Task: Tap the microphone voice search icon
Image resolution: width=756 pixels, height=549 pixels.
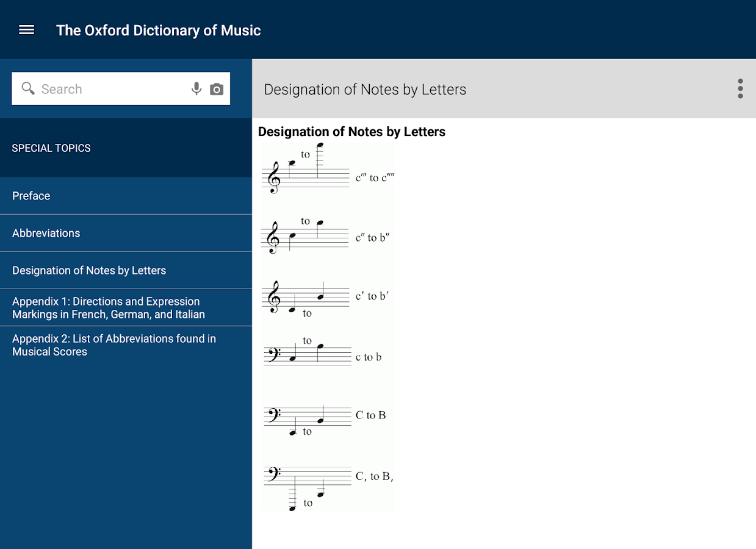Action: point(196,89)
